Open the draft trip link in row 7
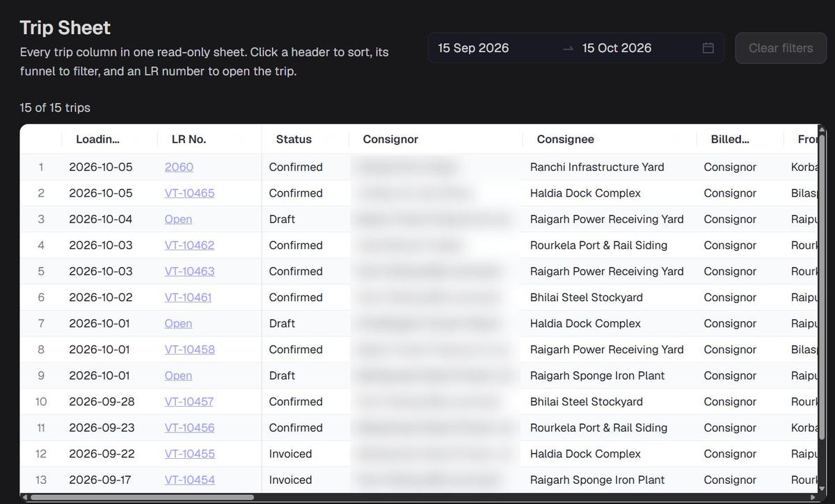Screen dimensions: 835x504 point(178,323)
